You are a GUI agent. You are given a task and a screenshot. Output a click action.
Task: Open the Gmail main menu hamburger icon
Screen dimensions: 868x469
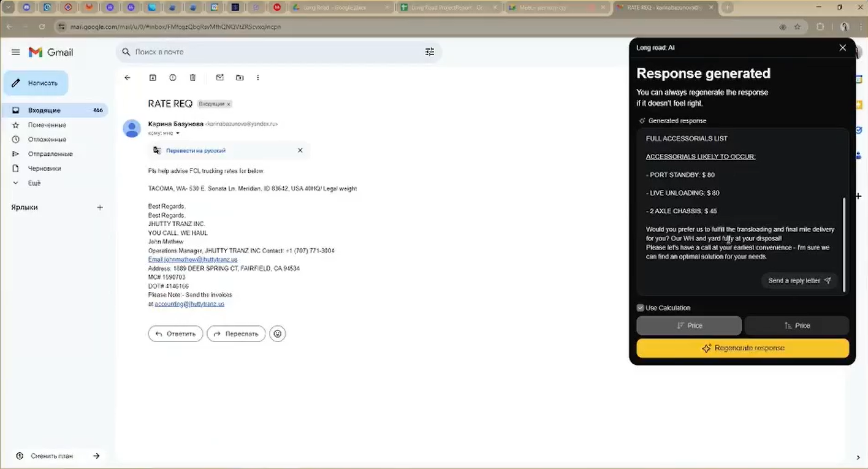click(x=16, y=52)
